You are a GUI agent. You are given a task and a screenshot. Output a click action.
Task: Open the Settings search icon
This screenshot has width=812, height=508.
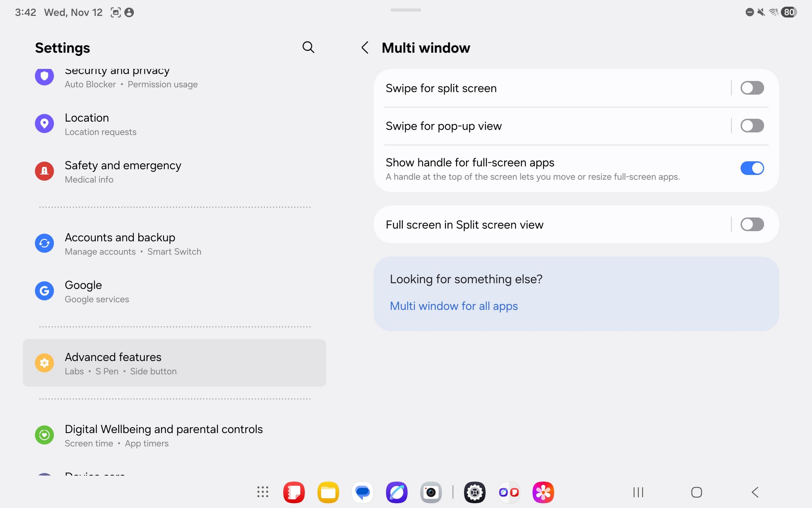click(x=308, y=47)
